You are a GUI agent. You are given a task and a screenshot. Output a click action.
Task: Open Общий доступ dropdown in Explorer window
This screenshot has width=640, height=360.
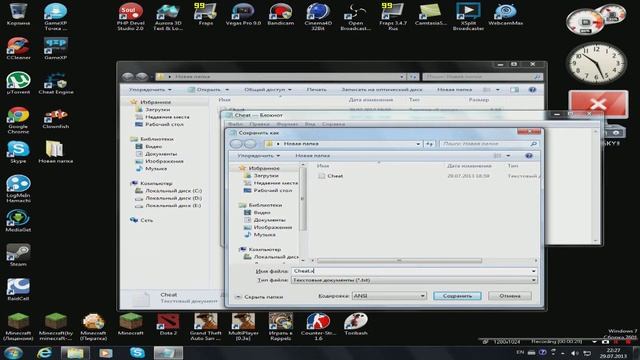[x=268, y=89]
